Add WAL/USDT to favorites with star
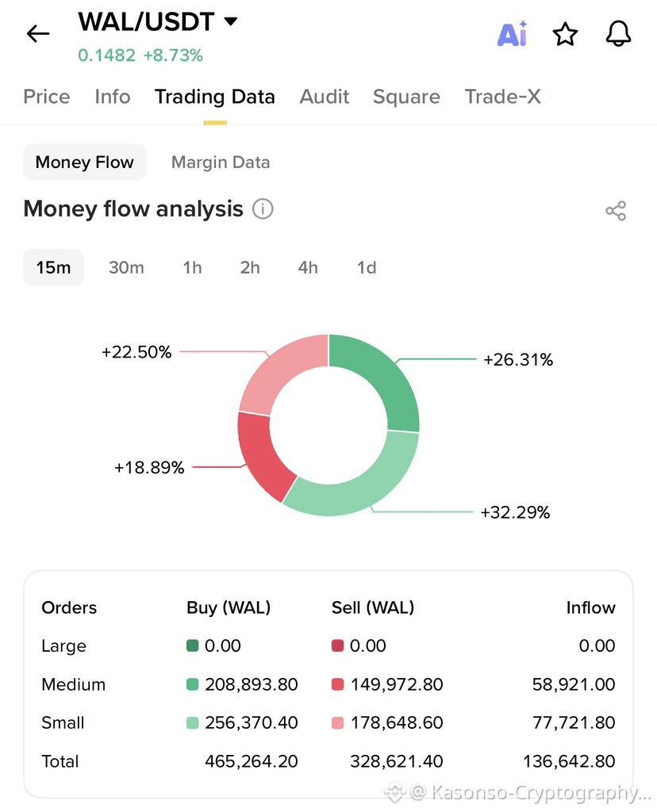 click(565, 34)
